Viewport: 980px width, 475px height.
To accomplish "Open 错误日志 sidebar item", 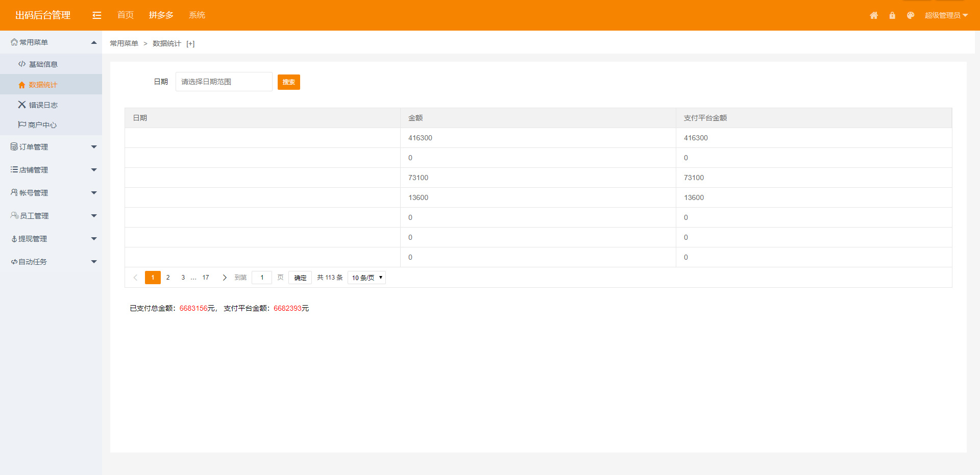I will (x=43, y=105).
